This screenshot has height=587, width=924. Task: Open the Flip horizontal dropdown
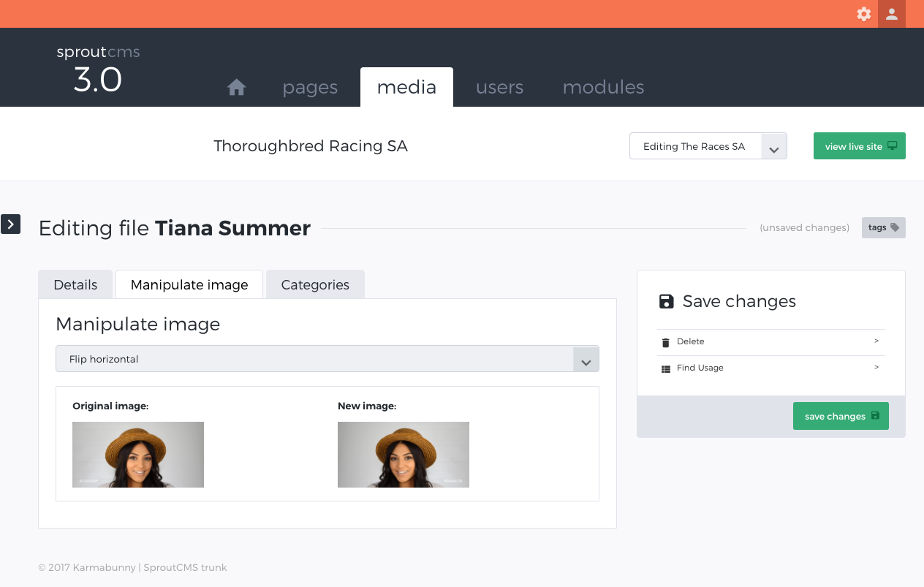point(327,359)
